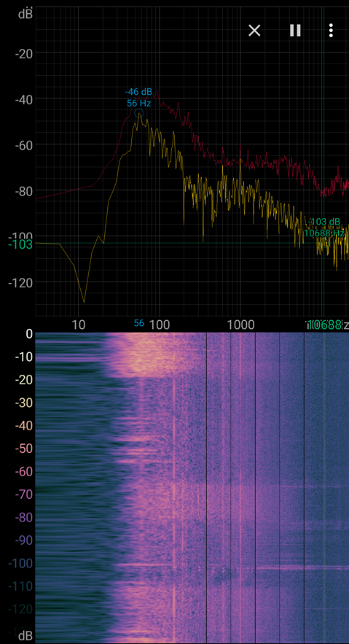
Task: Select the yellow trace dip near -130 dB
Action: point(84,302)
